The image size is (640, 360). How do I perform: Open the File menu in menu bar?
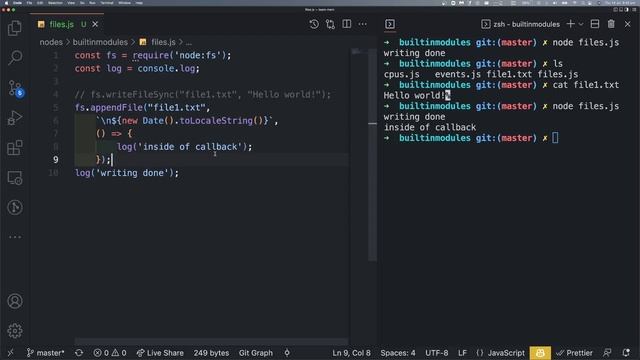coord(29,3)
